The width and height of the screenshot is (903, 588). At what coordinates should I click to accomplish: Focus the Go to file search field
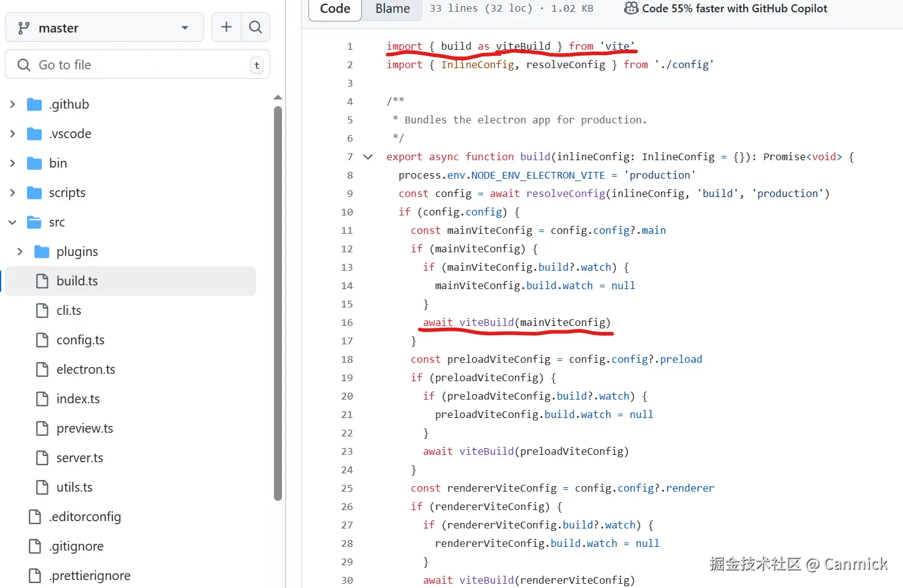138,64
